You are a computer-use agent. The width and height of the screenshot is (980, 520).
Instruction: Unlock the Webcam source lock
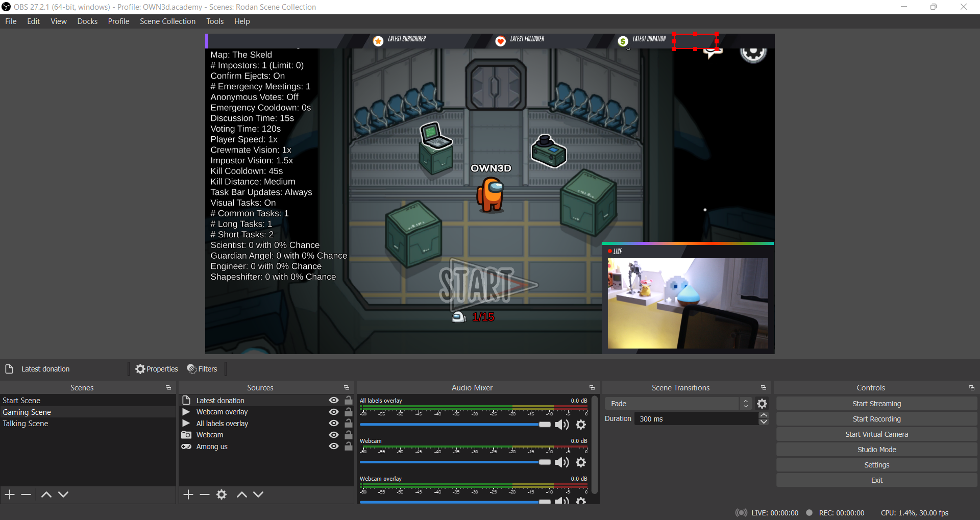click(x=349, y=435)
